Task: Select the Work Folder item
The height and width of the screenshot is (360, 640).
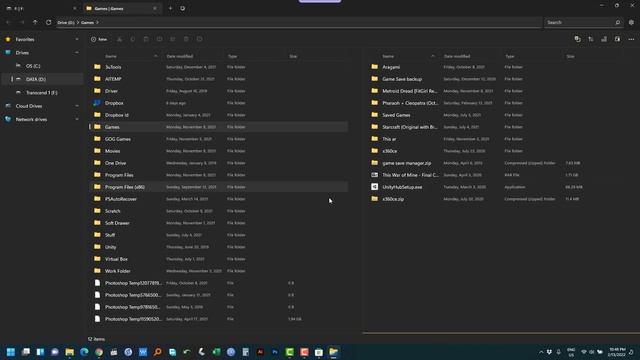Action: coord(218,271)
